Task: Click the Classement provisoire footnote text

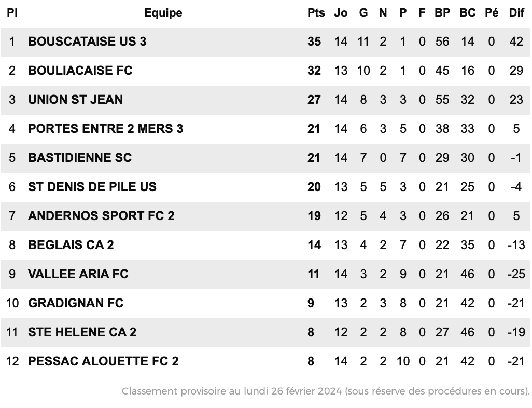Action: [x=326, y=391]
